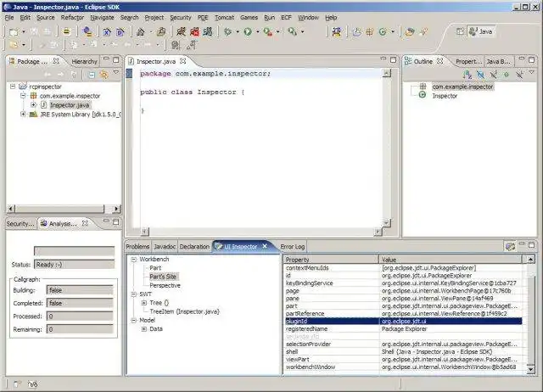Select Part's Site in the Workbench tree
The image size is (543, 392).
pyautogui.click(x=163, y=277)
